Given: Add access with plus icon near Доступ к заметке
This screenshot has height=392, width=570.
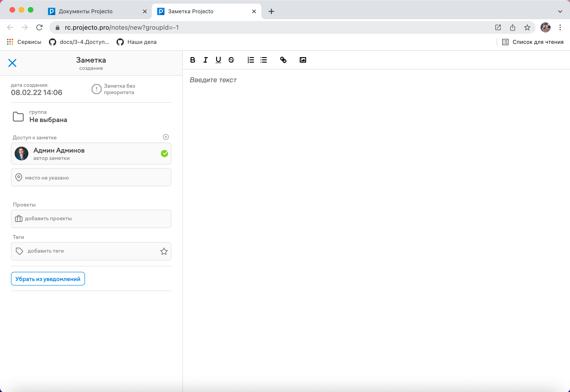Looking at the screenshot, I should 166,137.
